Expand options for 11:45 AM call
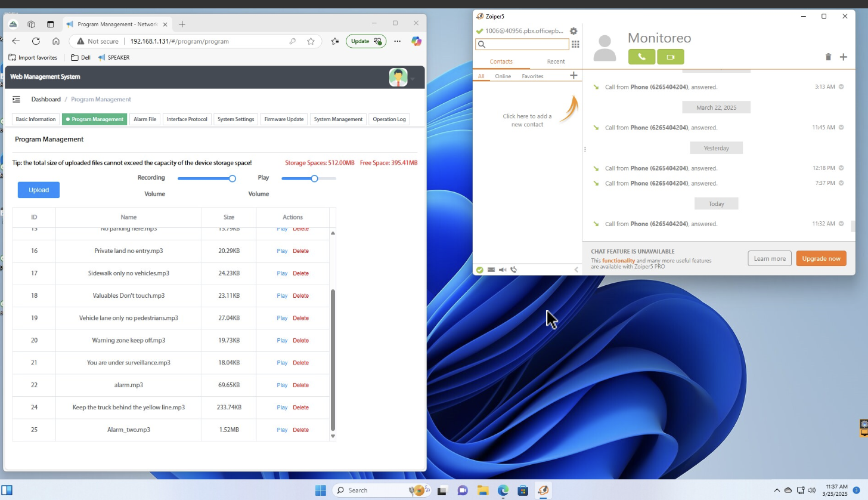This screenshot has width=868, height=500. point(841,128)
